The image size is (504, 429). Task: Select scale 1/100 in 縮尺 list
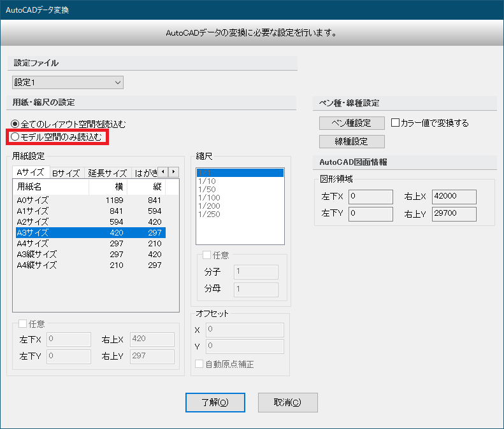(x=240, y=198)
